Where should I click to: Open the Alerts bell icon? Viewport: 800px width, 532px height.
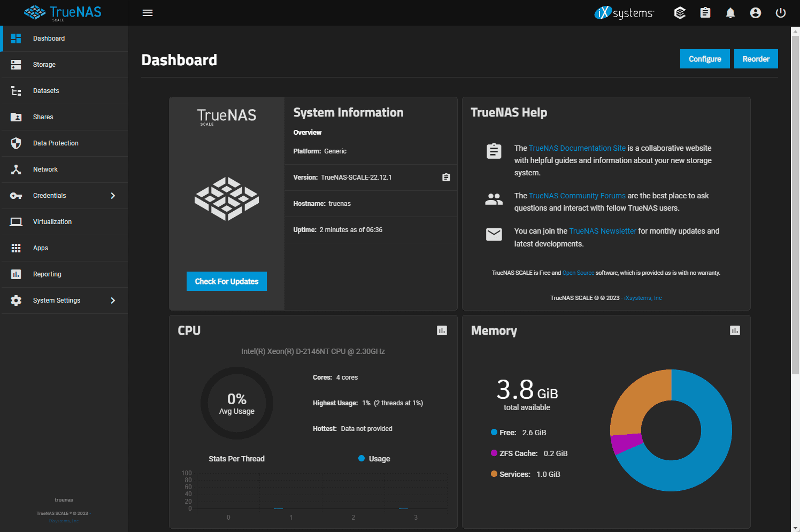(730, 13)
